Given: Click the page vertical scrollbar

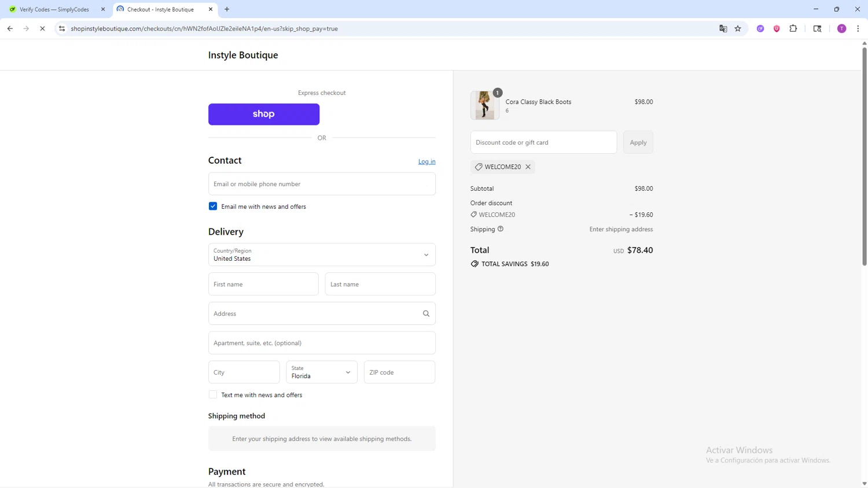Looking at the screenshot, I should click(865, 156).
